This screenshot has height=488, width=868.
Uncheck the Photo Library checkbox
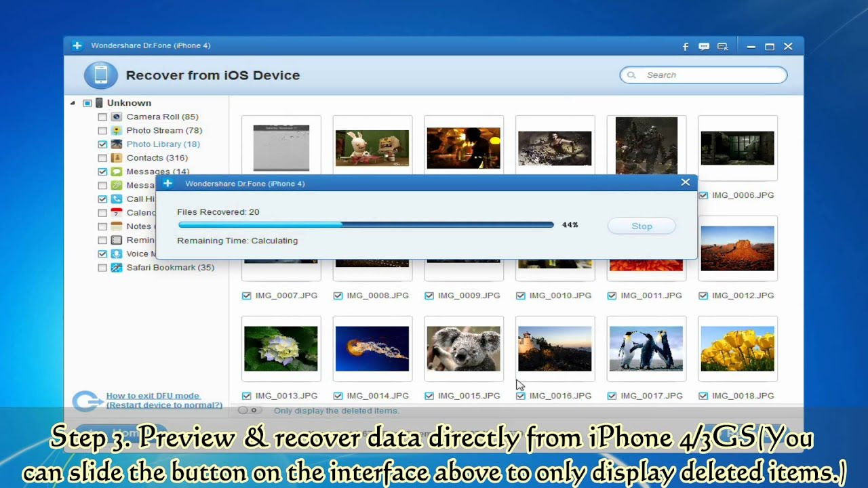tap(102, 144)
